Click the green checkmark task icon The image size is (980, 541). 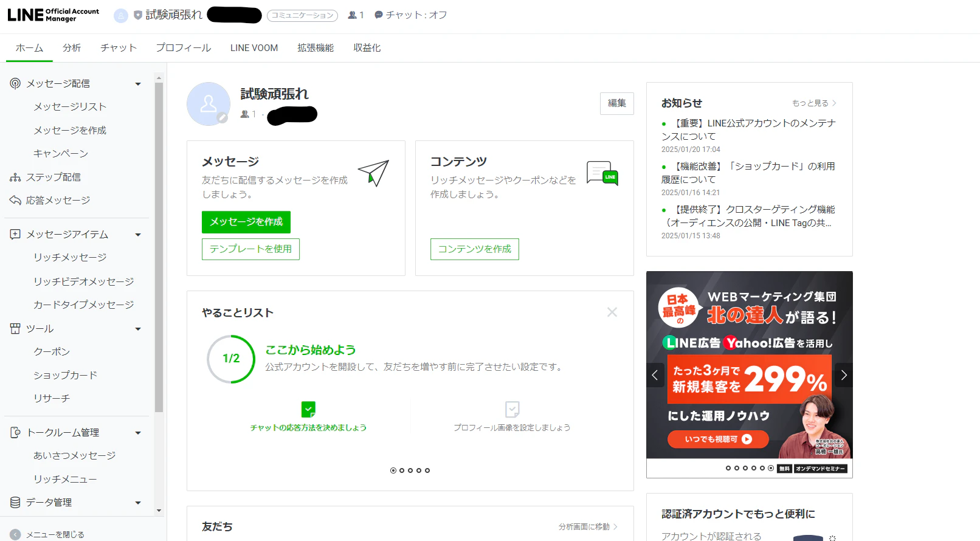point(308,409)
